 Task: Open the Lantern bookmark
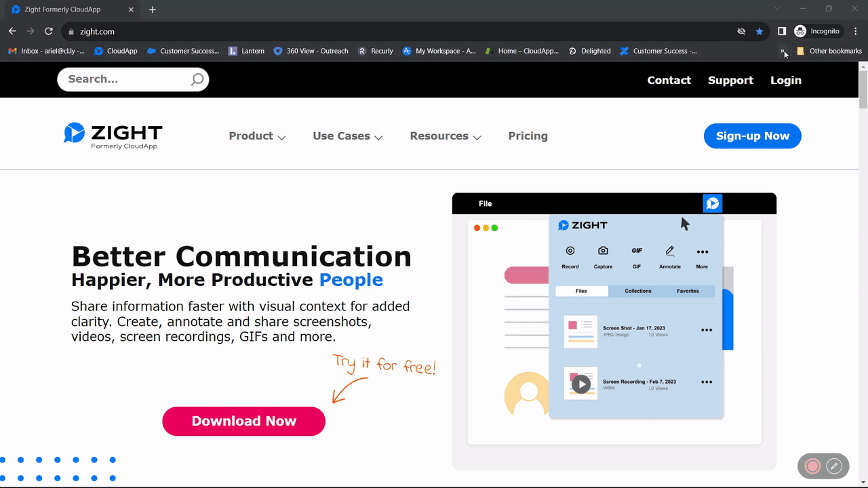click(247, 51)
